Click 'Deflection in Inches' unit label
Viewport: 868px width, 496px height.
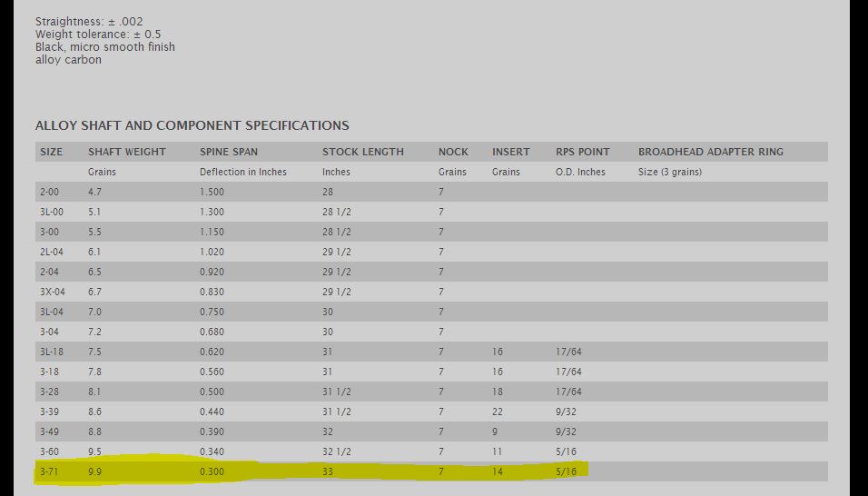(x=243, y=173)
